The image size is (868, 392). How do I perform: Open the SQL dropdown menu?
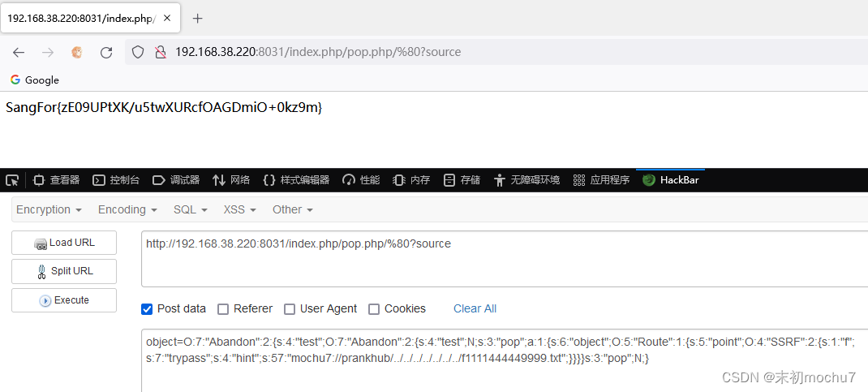pyautogui.click(x=191, y=210)
